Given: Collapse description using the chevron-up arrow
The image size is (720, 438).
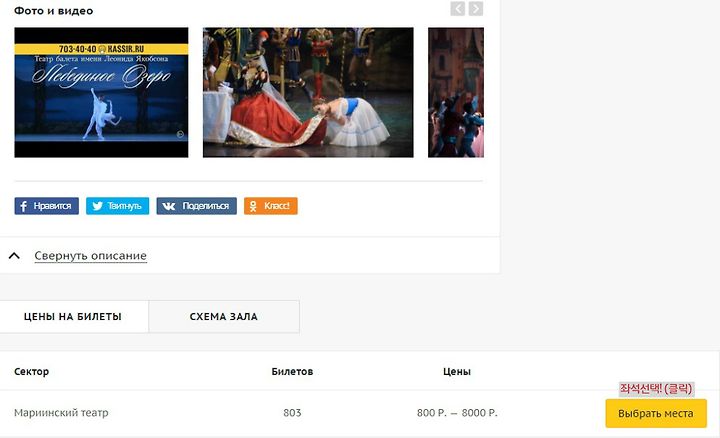Looking at the screenshot, I should pos(14,256).
